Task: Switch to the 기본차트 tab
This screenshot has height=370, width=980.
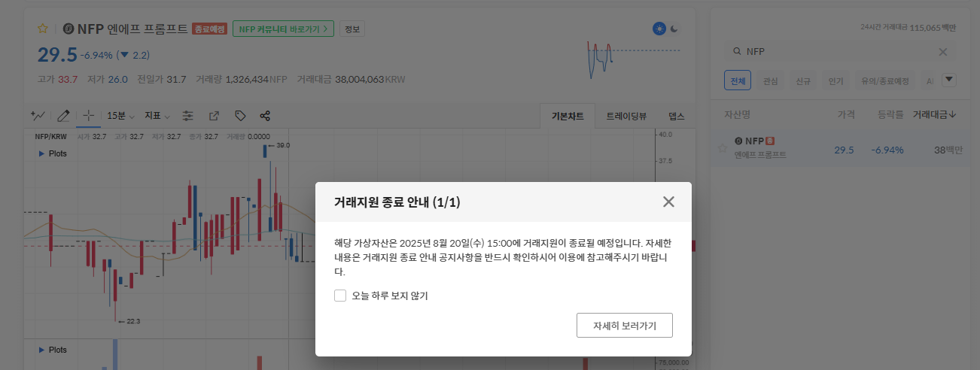Action: tap(568, 117)
